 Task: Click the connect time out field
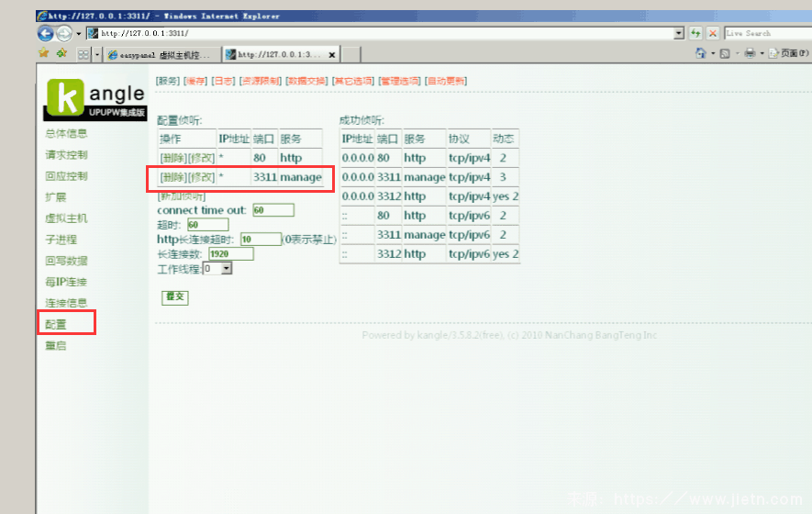point(273,210)
